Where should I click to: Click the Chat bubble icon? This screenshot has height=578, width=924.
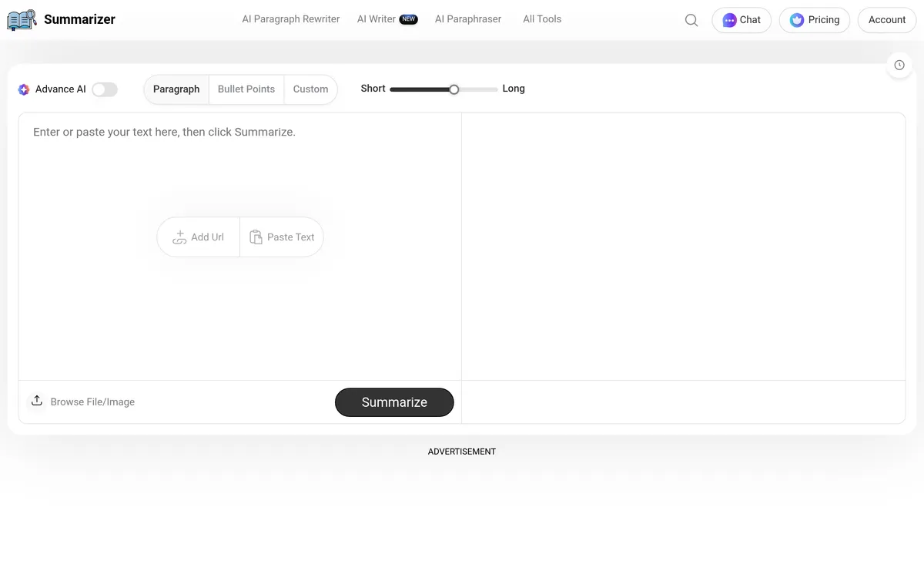click(x=729, y=20)
